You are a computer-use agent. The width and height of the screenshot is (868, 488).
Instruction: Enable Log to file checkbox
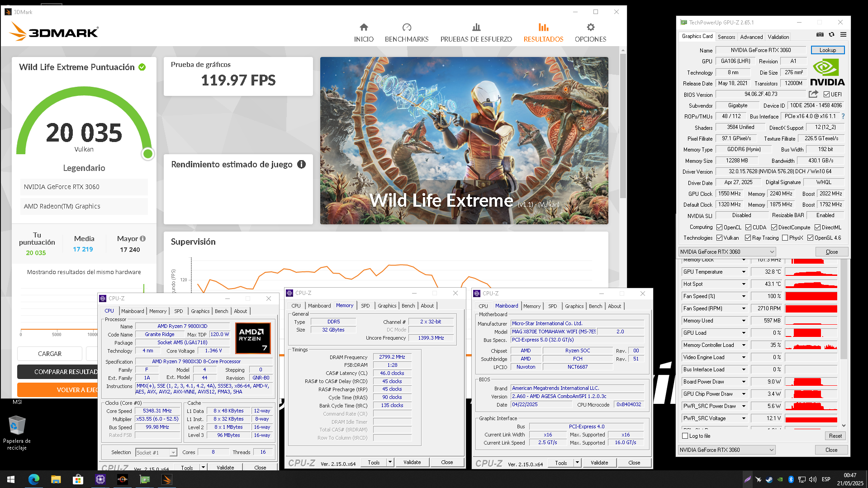point(685,436)
